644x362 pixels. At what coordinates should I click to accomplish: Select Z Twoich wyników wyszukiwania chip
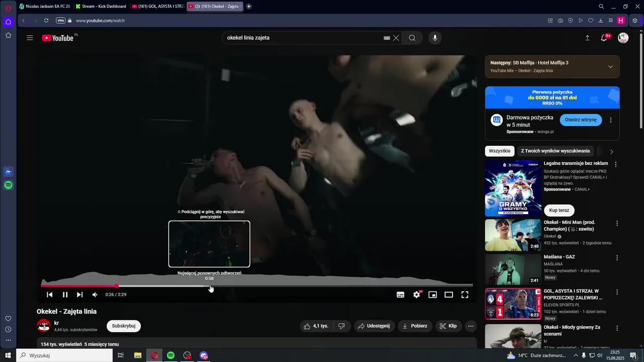pyautogui.click(x=555, y=151)
